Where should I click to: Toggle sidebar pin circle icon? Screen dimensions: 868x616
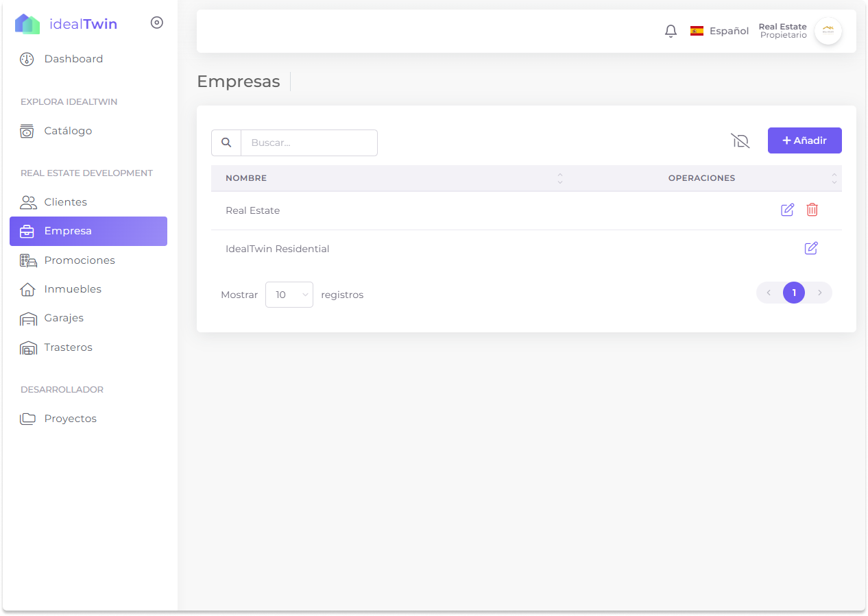coord(157,23)
